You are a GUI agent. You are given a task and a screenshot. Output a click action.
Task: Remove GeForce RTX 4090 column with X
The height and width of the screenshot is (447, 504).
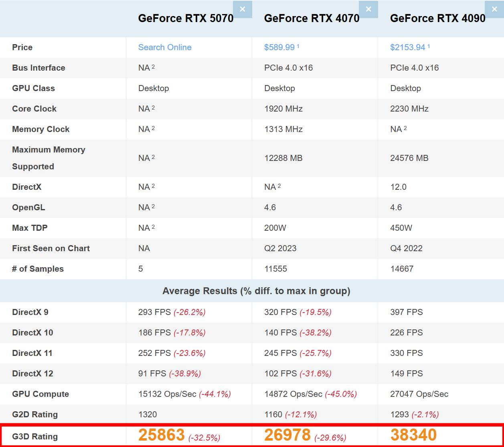pos(494,9)
